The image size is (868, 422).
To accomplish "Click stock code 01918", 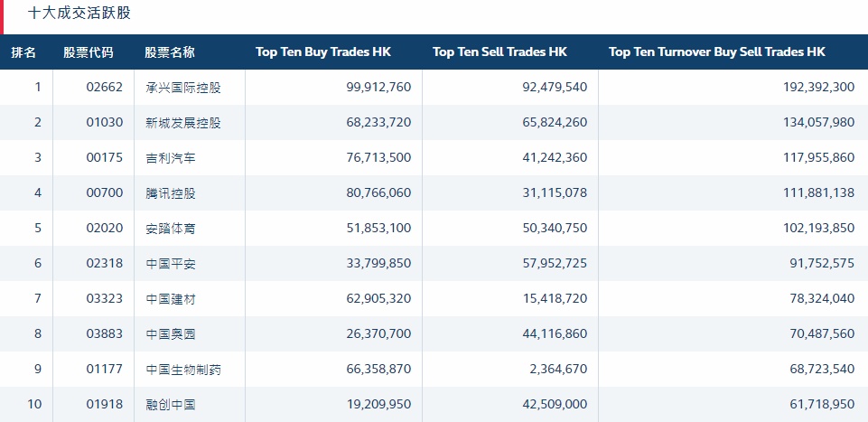I will pos(104,405).
